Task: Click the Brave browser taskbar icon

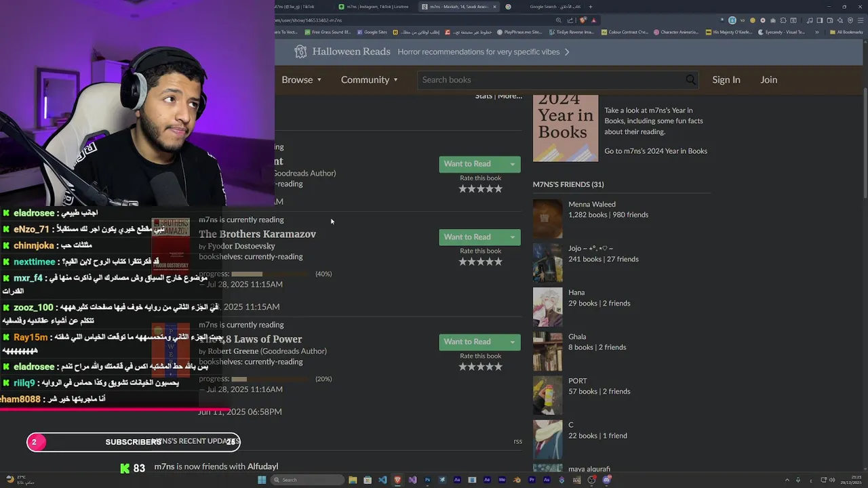Action: 397,480
